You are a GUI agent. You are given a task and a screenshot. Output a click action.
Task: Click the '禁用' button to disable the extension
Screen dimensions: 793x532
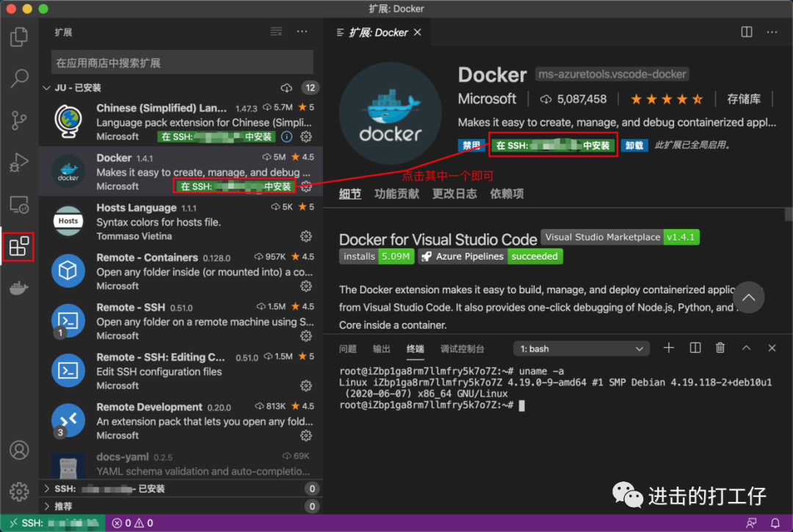coord(471,145)
